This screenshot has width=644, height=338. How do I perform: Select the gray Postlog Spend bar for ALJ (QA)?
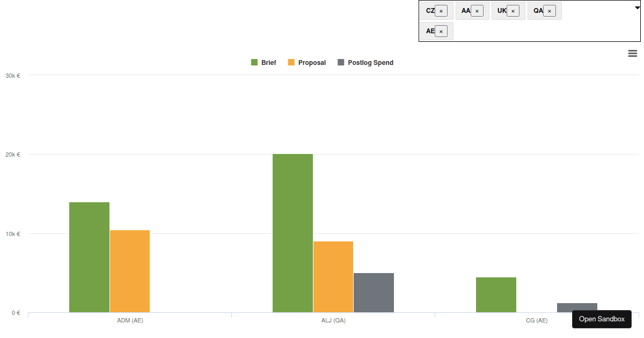click(x=374, y=293)
